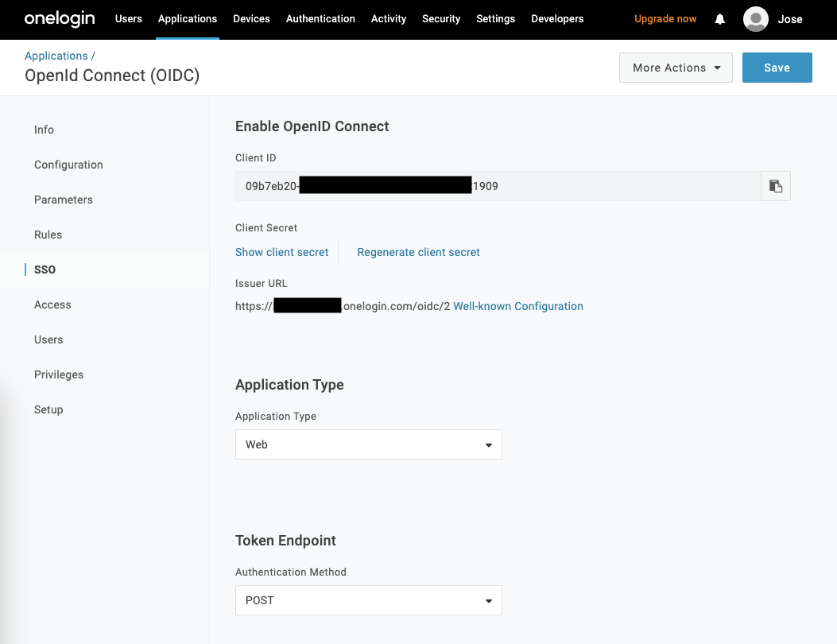Screen dimensions: 837x644
Task: Copy the Client ID using the copy icon
Action: point(775,185)
